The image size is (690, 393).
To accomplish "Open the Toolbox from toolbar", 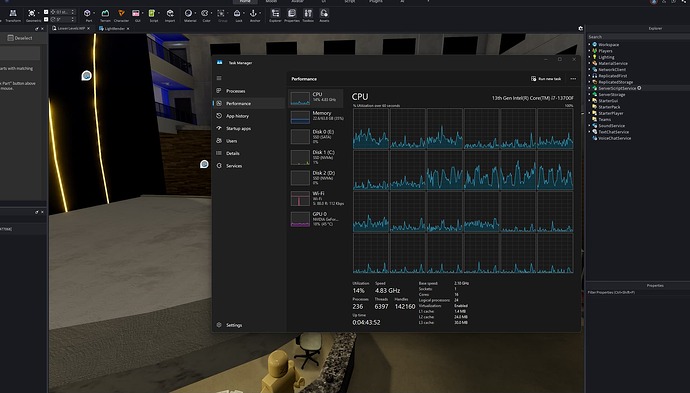I will [308, 15].
